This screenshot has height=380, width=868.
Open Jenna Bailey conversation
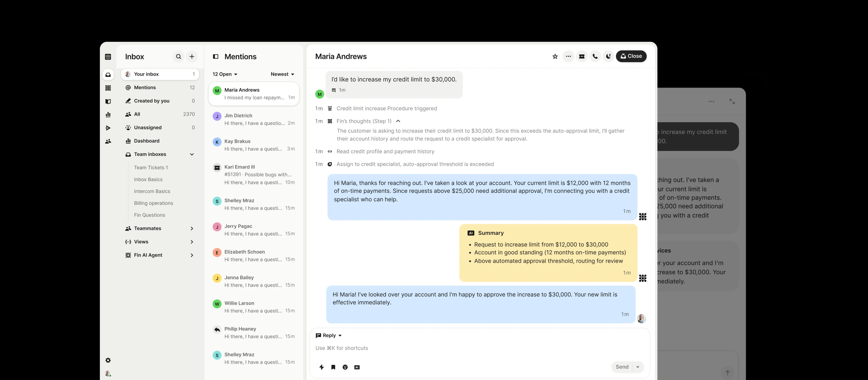254,281
